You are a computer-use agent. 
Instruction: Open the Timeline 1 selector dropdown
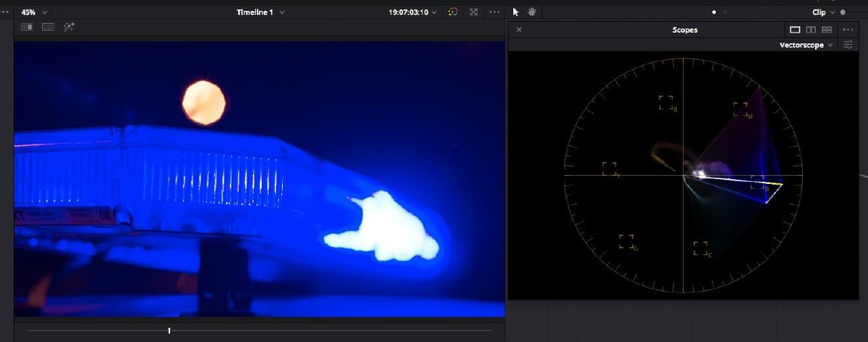click(x=260, y=12)
